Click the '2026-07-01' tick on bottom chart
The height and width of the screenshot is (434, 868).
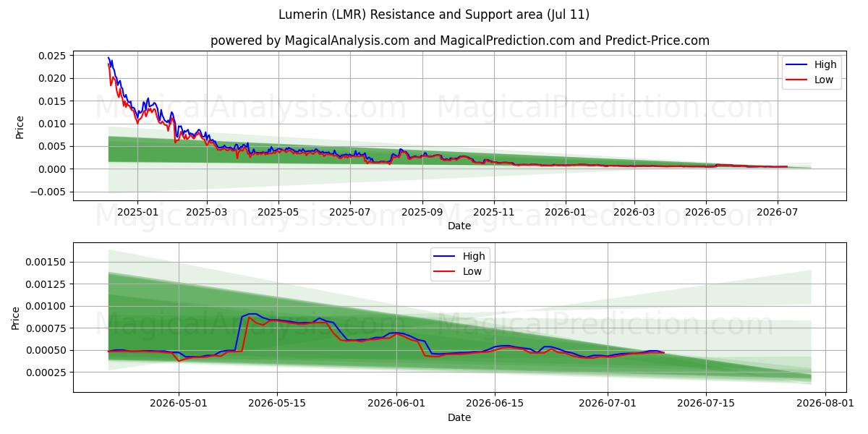click(x=606, y=404)
